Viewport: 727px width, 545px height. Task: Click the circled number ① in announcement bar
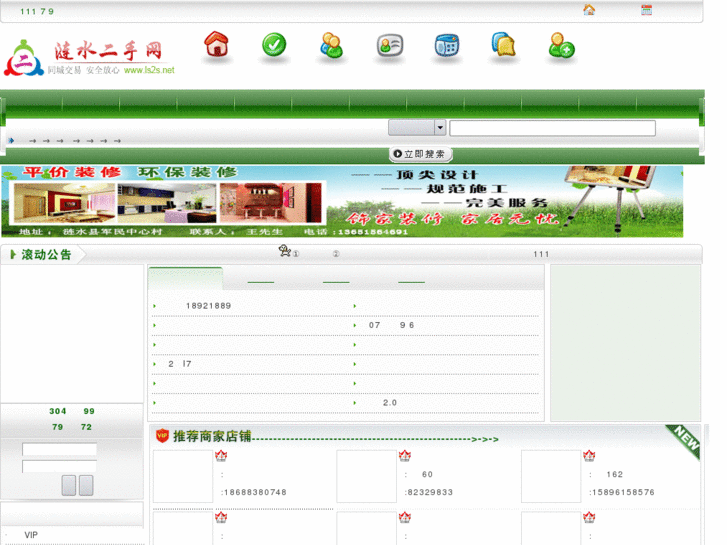[296, 254]
